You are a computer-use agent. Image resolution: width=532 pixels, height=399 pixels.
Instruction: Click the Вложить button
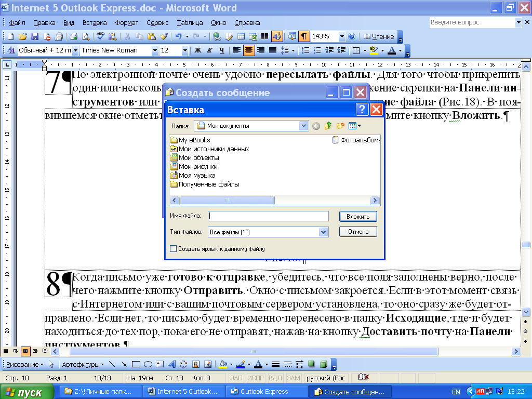358,217
